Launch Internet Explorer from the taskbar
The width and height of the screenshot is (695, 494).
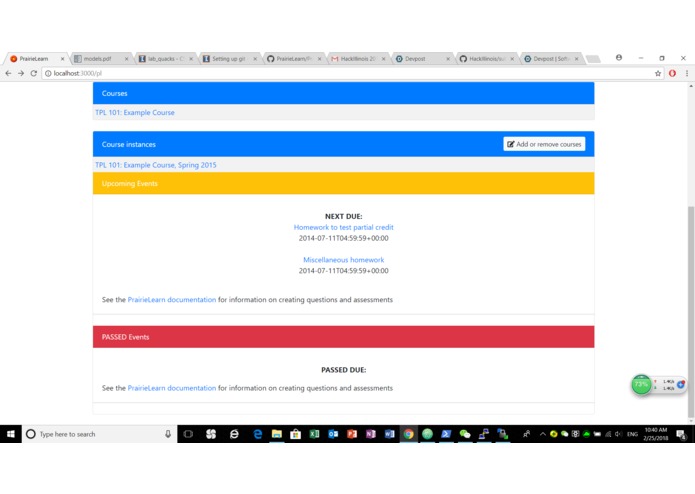pyautogui.click(x=234, y=434)
